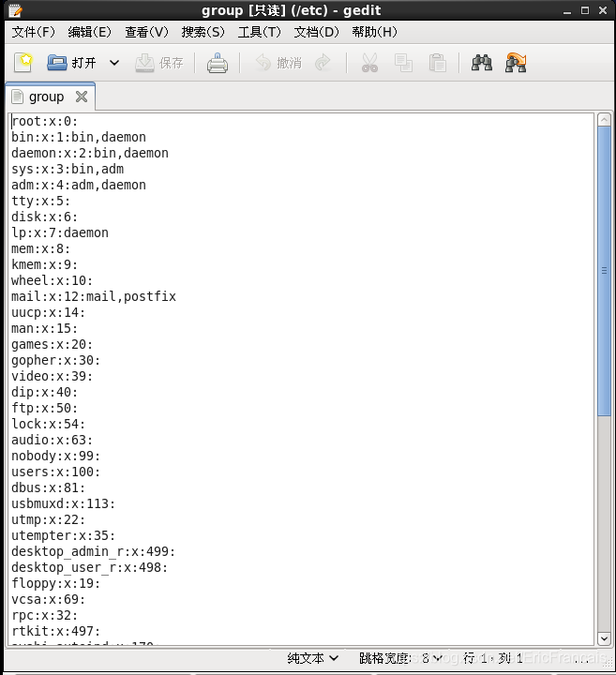Click the line mem:x:8:
Image resolution: width=616 pixels, height=675 pixels.
click(x=41, y=248)
